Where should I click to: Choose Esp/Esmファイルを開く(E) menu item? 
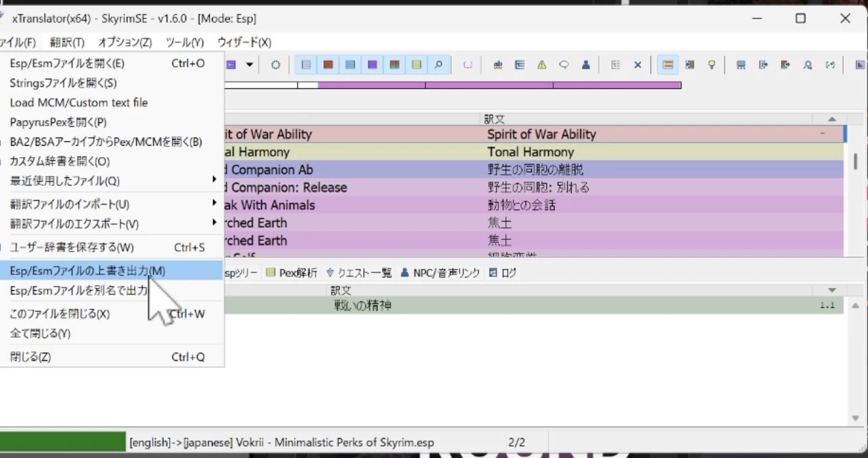point(112,64)
